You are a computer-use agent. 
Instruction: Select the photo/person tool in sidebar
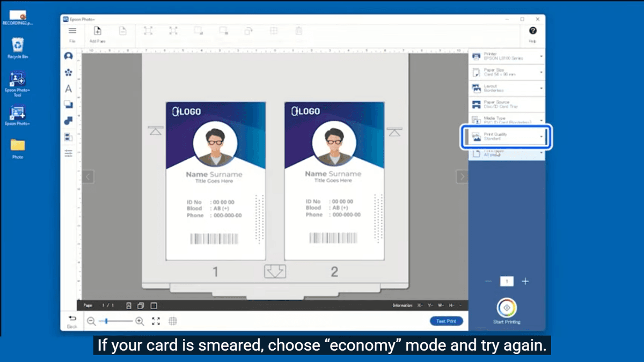tap(68, 56)
